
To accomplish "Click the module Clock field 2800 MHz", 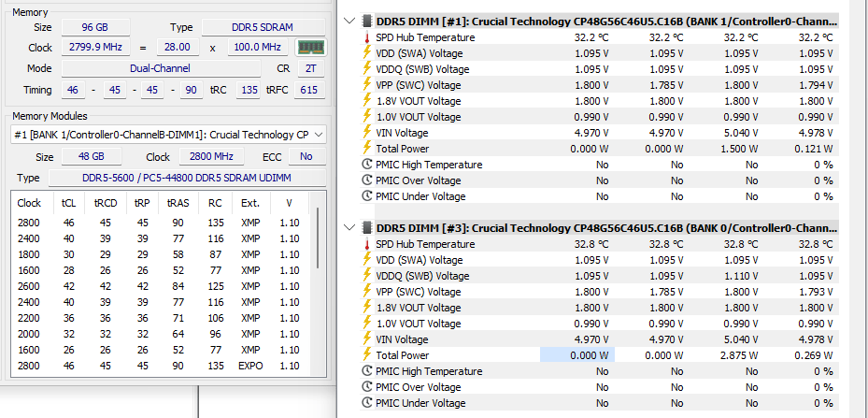I will pos(211,157).
